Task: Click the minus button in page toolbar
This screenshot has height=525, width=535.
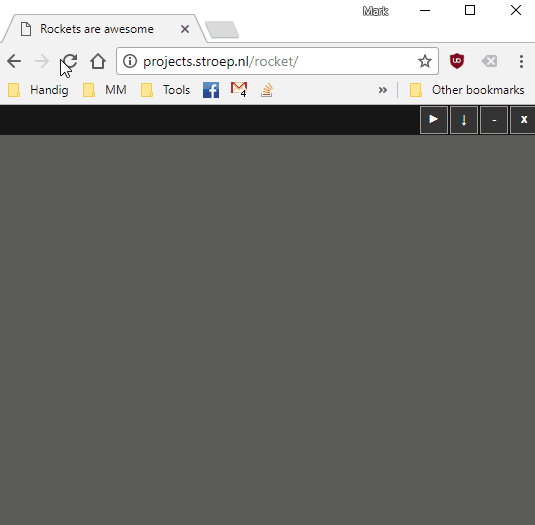Action: pos(494,120)
